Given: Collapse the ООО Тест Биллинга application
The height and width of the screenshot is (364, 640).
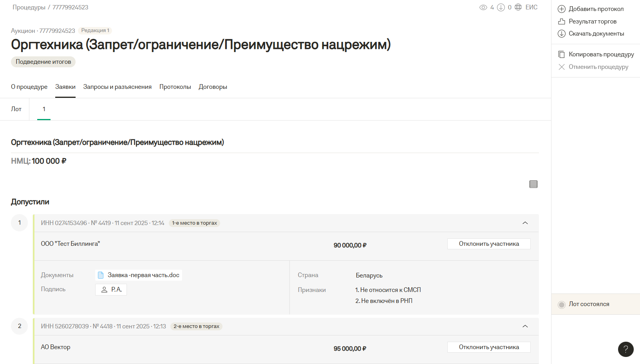Looking at the screenshot, I should (x=525, y=223).
